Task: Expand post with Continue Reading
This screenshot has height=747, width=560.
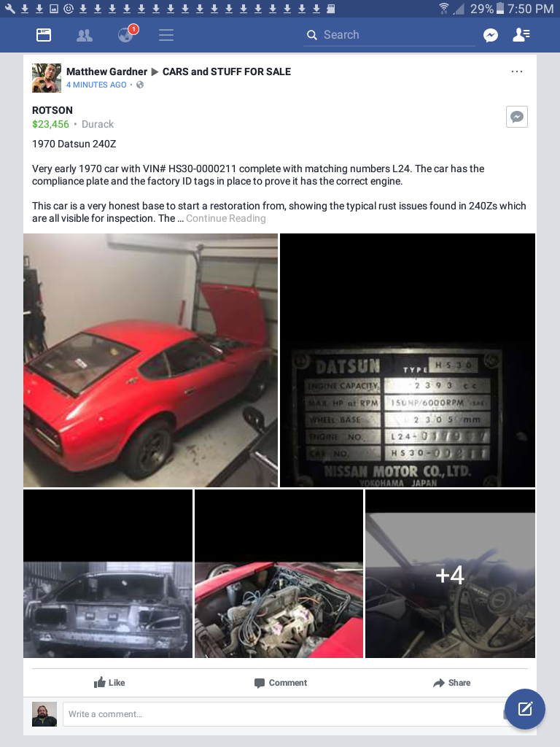Action: (226, 218)
